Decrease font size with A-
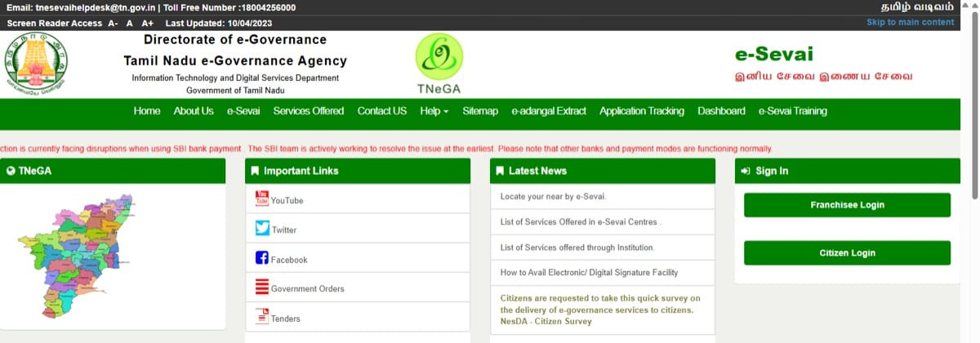This screenshot has width=980, height=343. [113, 23]
